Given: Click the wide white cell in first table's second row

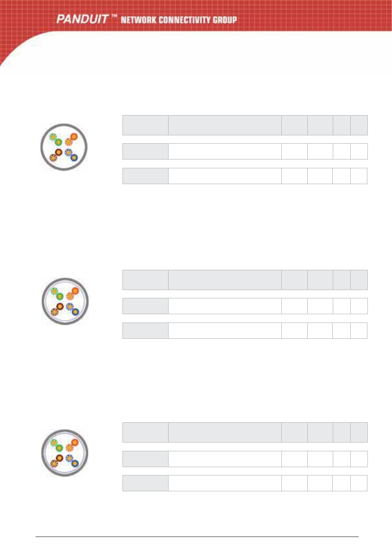Looking at the screenshot, I should (225, 151).
